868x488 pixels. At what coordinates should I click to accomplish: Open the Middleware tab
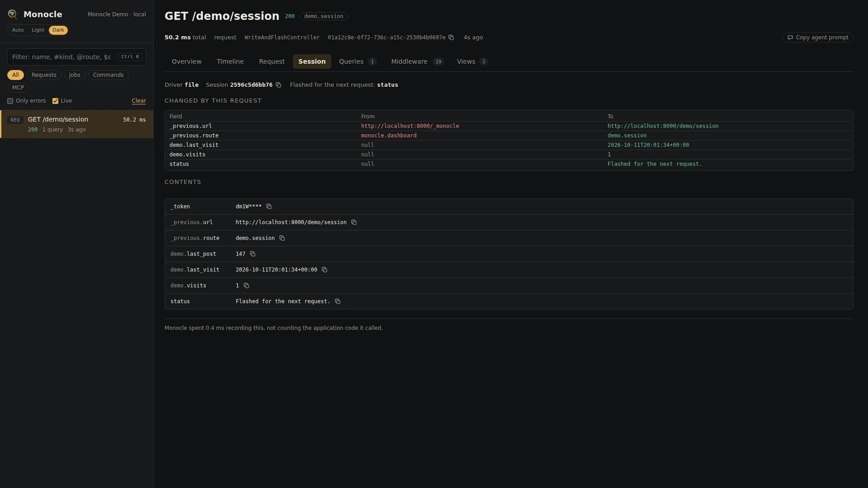pyautogui.click(x=417, y=61)
